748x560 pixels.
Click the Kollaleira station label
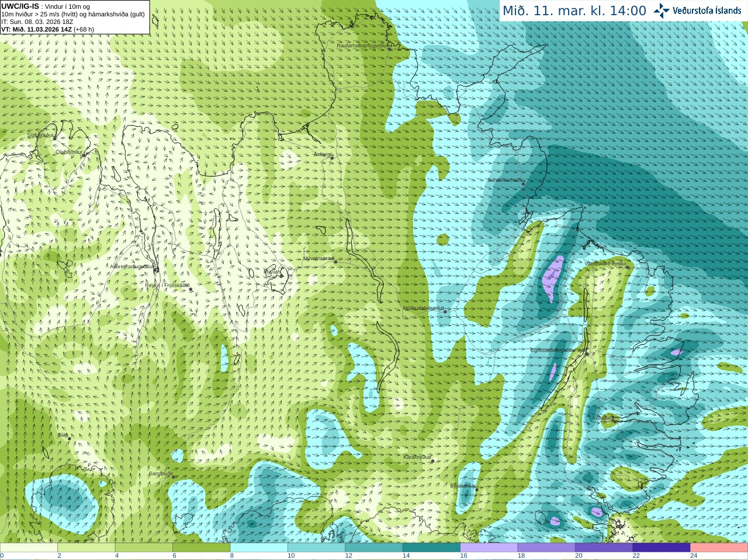pyautogui.click(x=603, y=418)
